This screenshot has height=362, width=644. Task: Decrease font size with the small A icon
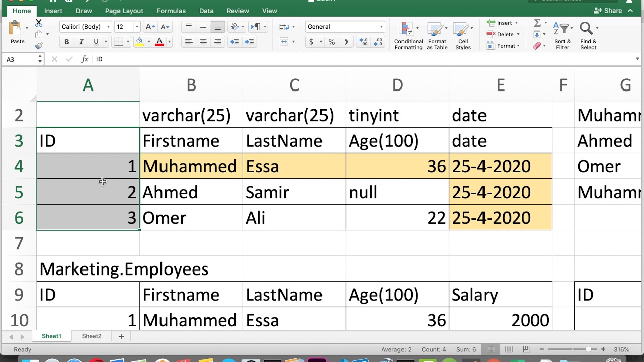tap(164, 27)
